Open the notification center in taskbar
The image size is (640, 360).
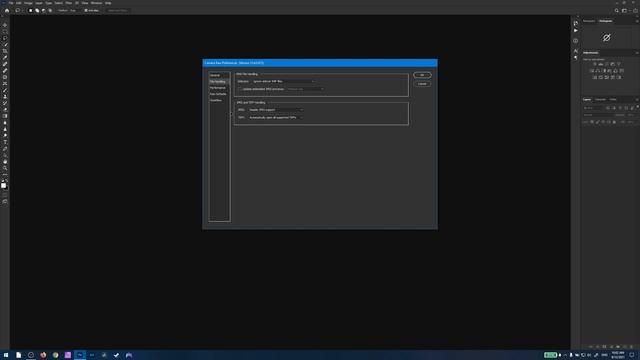click(631, 355)
